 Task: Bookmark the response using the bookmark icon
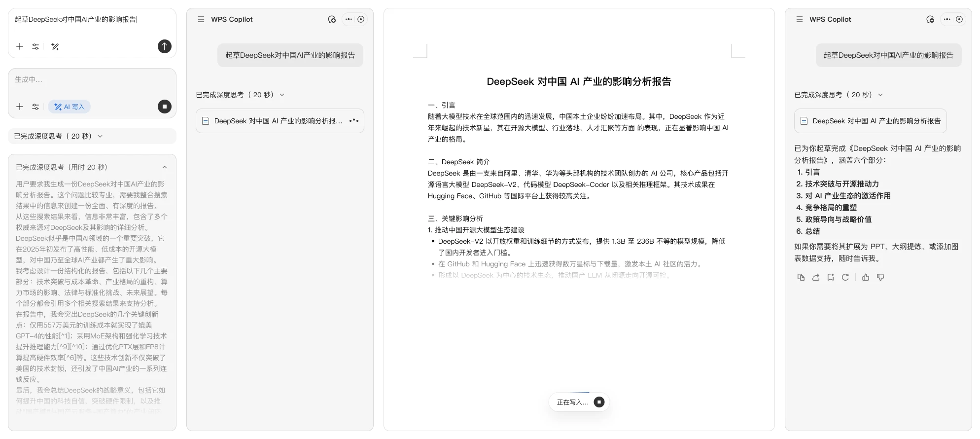click(x=831, y=277)
